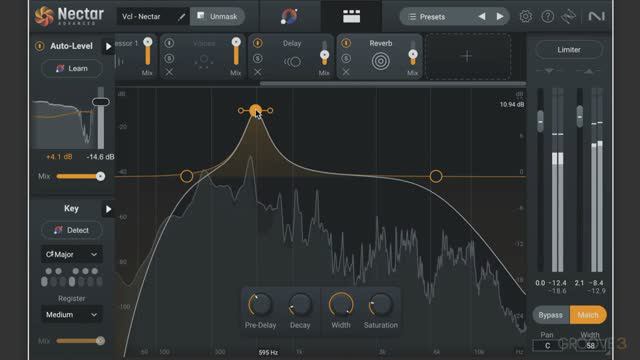Toggle Bypass
This screenshot has height=360, width=640.
pos(551,315)
